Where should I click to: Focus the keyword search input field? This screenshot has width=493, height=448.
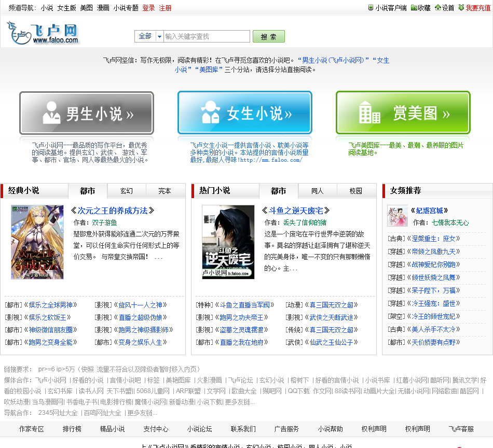pyautogui.click(x=207, y=36)
